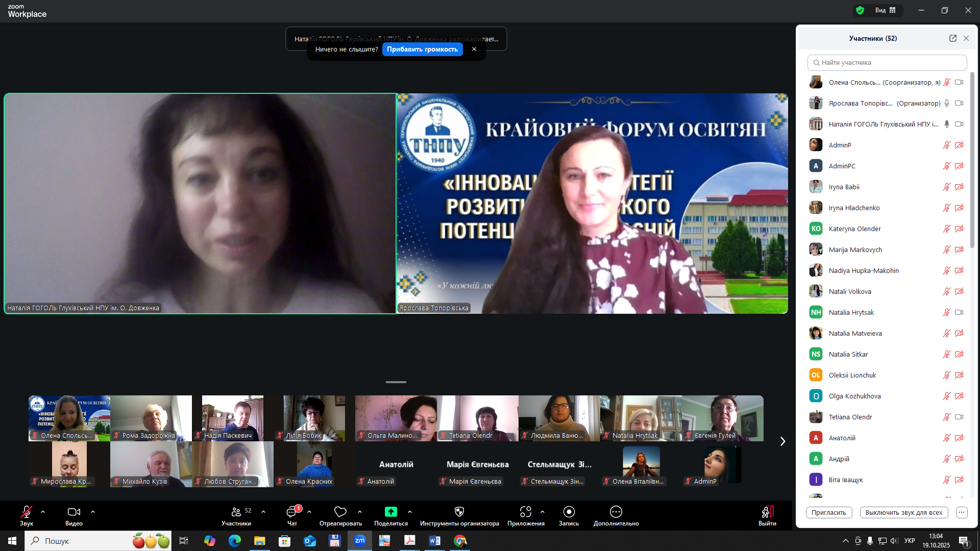Open video settings chevron next to Видео
This screenshot has height=551, width=980.
point(93,512)
